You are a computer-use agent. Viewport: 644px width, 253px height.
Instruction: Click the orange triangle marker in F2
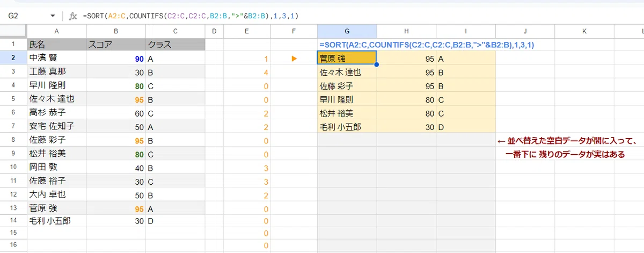coord(294,58)
